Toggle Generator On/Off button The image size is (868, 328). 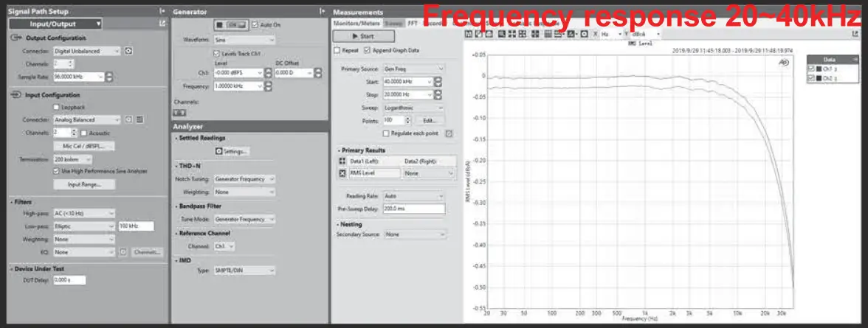232,25
